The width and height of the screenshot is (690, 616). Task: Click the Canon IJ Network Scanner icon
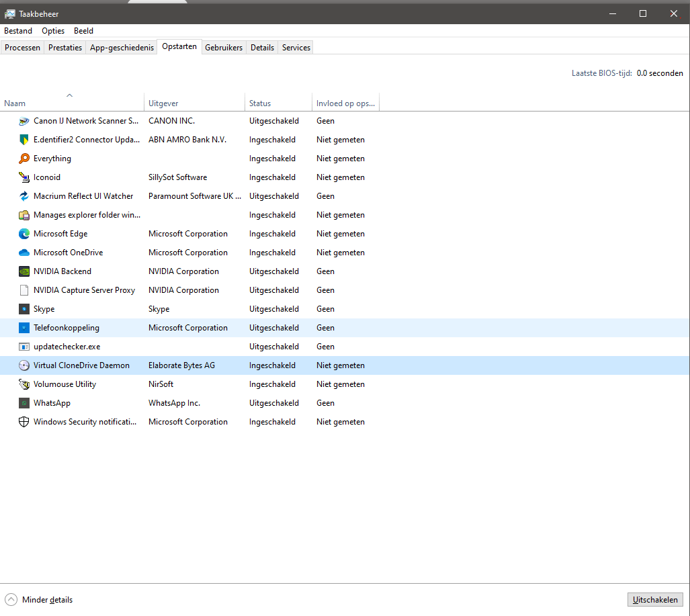pos(24,121)
